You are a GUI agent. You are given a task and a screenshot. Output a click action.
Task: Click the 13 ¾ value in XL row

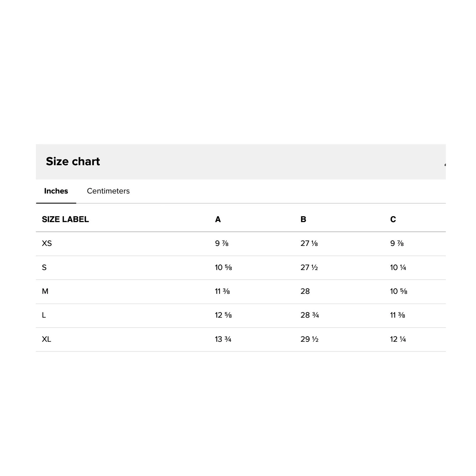[223, 339]
